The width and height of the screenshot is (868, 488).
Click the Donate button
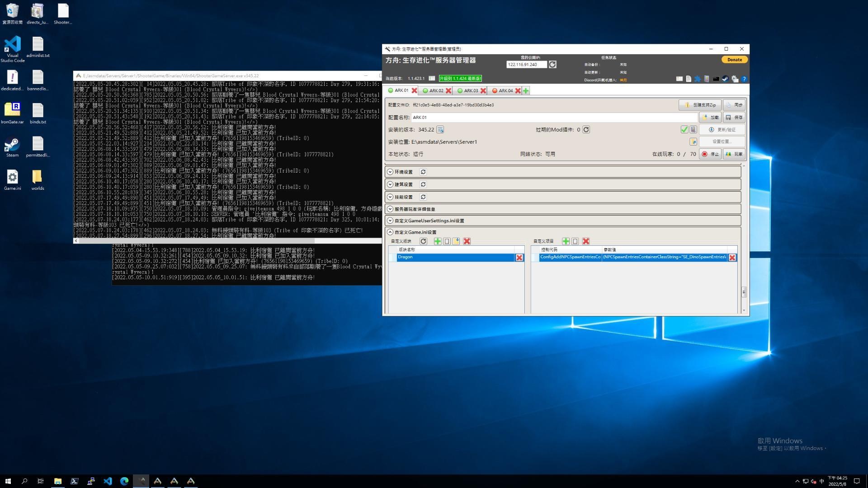tap(735, 60)
